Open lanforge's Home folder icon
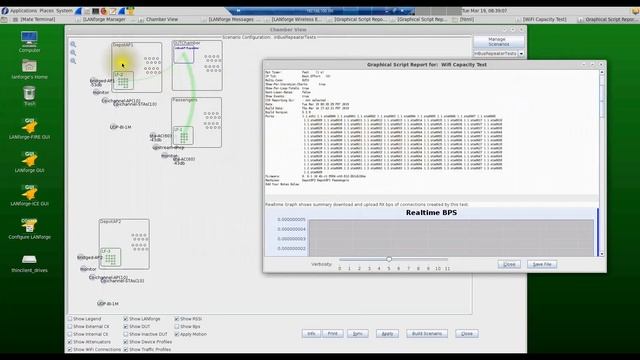640x360 pixels. point(29,69)
